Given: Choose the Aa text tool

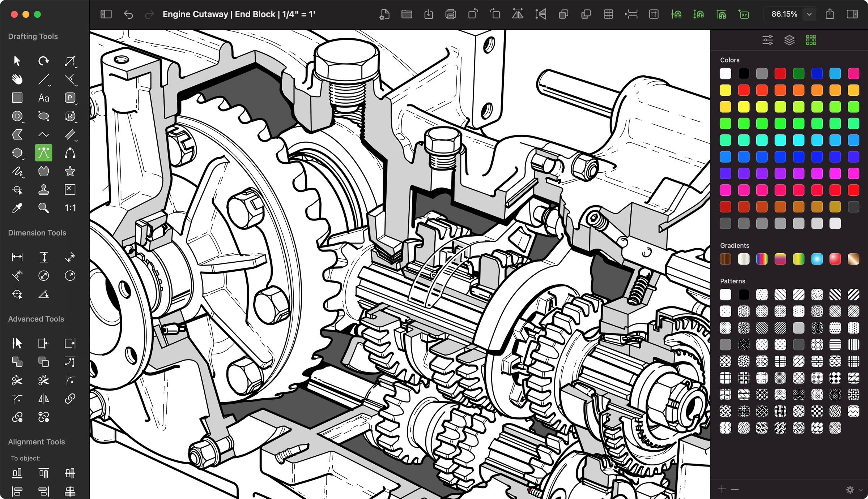Looking at the screenshot, I should pyautogui.click(x=44, y=98).
